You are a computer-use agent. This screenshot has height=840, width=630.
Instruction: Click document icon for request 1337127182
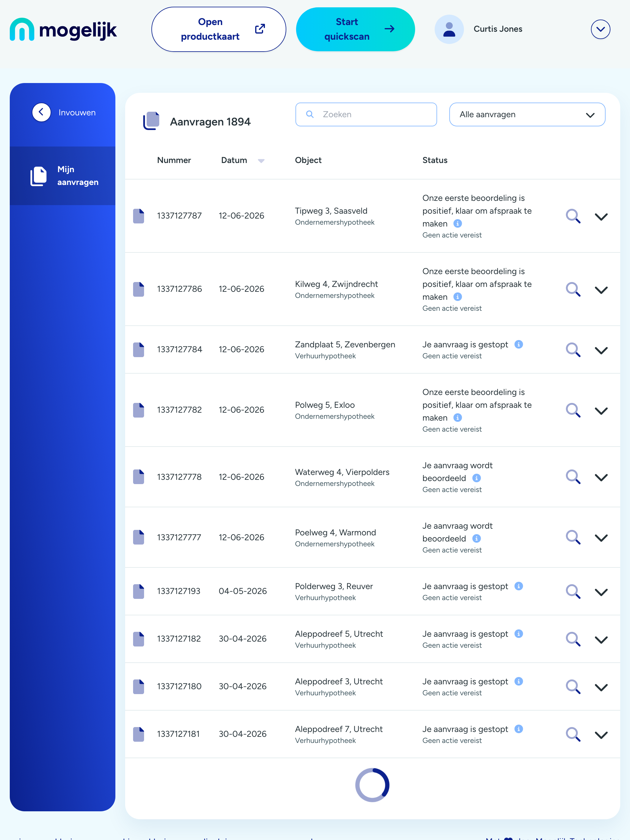point(139,639)
